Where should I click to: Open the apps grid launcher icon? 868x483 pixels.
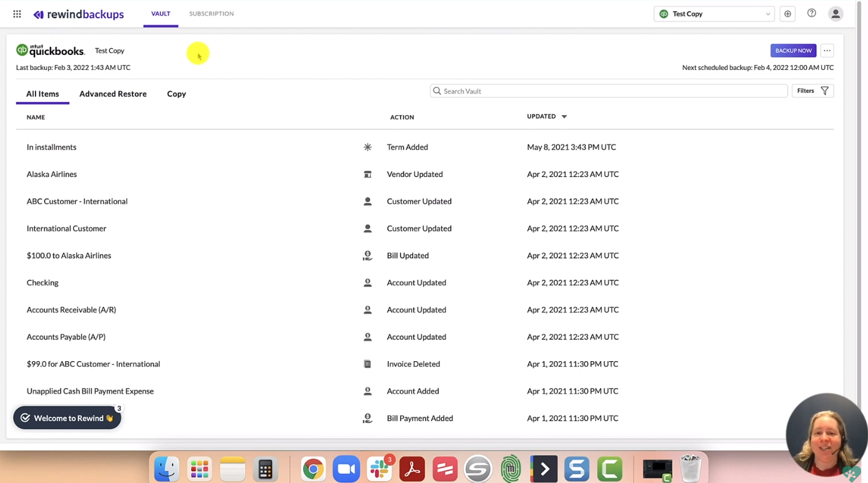pyautogui.click(x=17, y=14)
